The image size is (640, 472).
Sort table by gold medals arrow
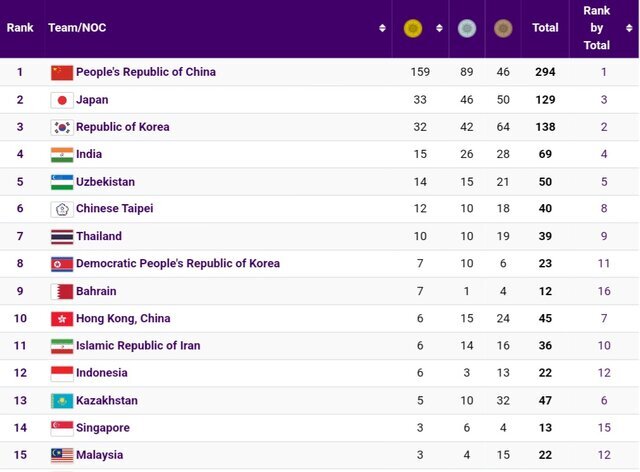(x=439, y=29)
